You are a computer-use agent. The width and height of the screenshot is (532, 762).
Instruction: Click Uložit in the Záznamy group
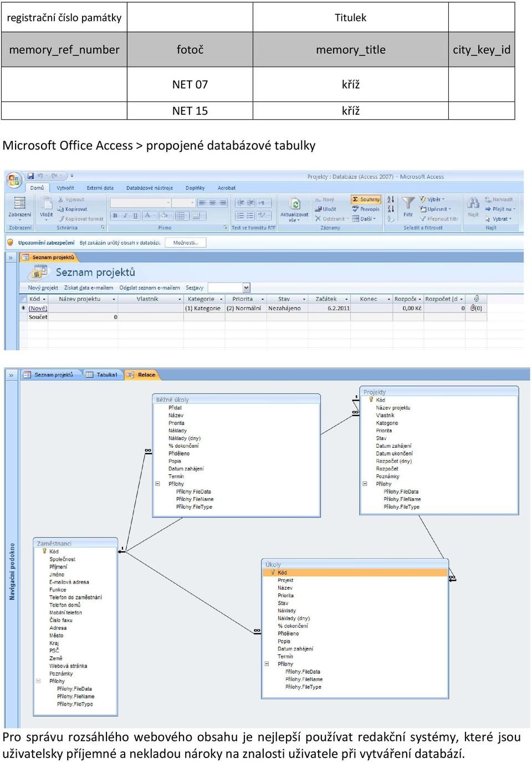tap(326, 209)
